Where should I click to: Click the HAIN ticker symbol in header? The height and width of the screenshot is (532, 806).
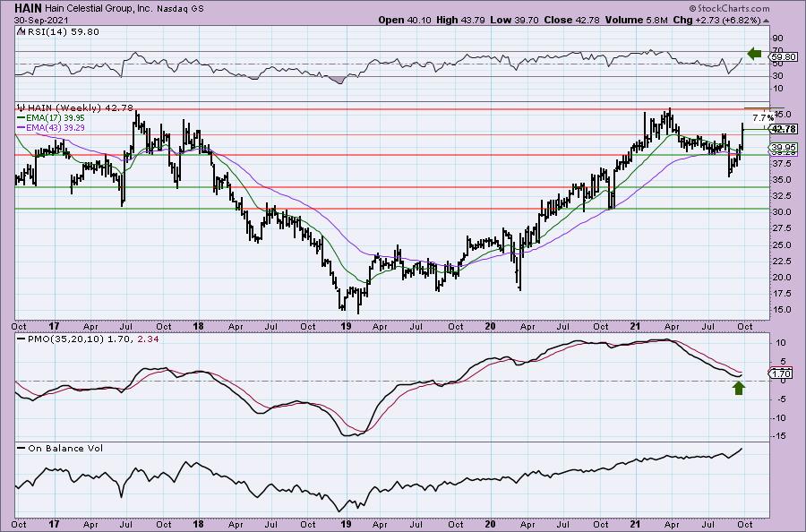coord(29,8)
